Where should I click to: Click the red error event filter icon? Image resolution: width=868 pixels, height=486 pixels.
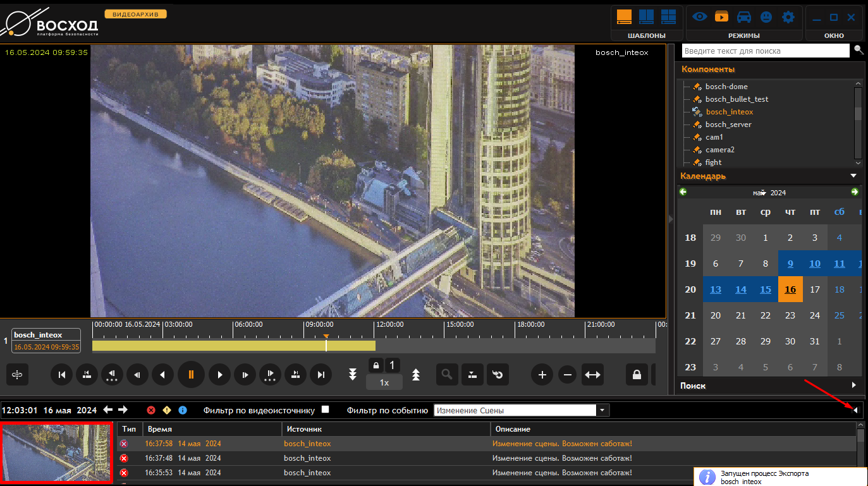[x=151, y=410]
